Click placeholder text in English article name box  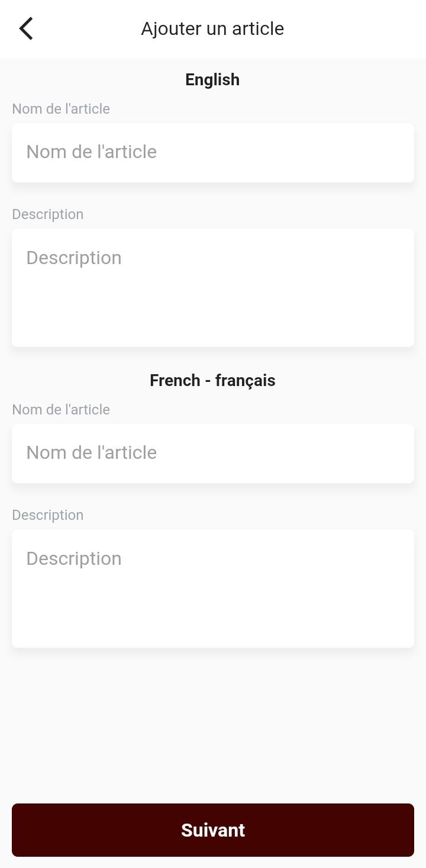(x=92, y=152)
